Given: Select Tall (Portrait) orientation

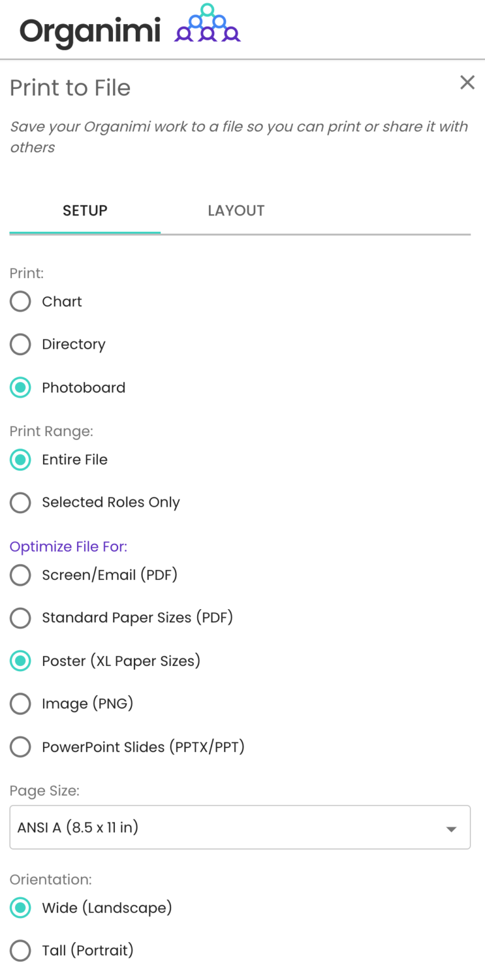Looking at the screenshot, I should click(20, 950).
